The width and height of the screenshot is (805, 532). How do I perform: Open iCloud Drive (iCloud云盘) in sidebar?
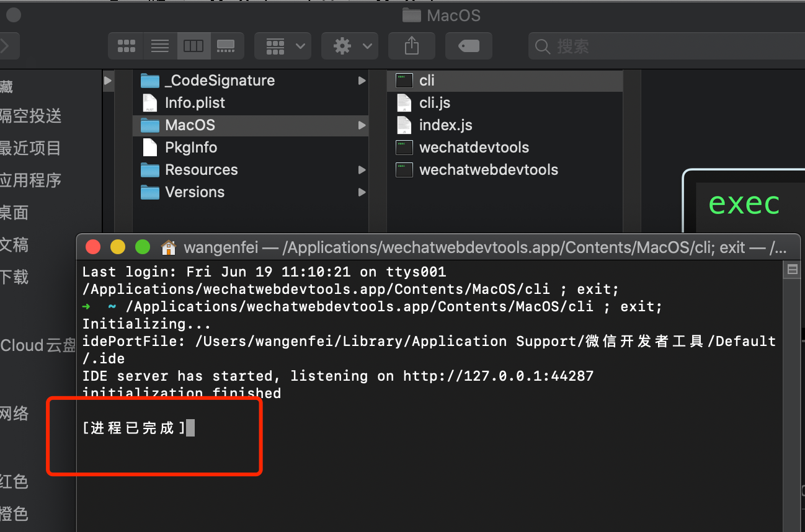(38, 345)
